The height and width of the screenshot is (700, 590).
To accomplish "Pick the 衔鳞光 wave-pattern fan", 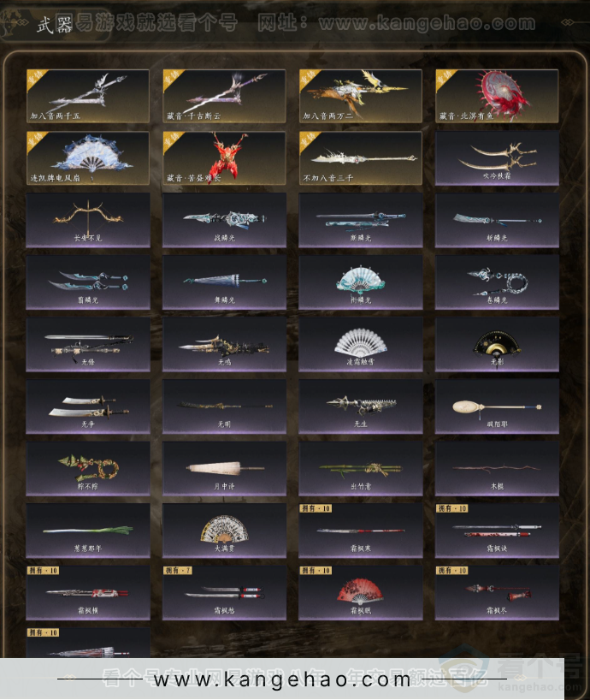I will tap(360, 282).
